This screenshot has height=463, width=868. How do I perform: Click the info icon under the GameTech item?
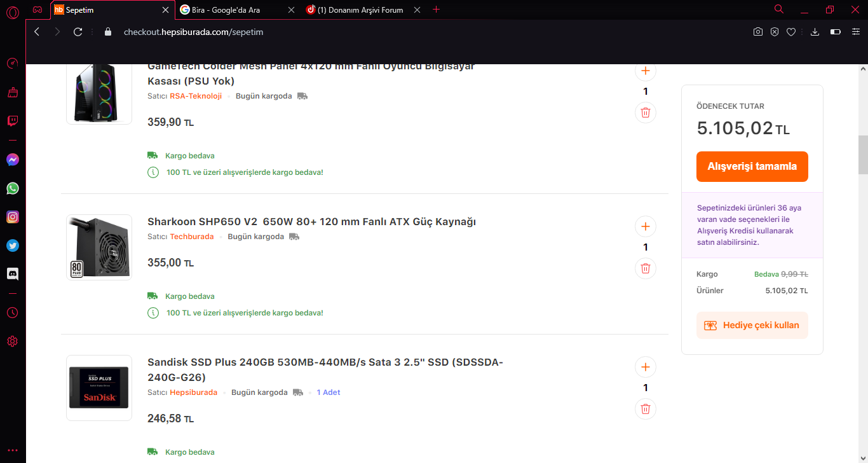[153, 172]
